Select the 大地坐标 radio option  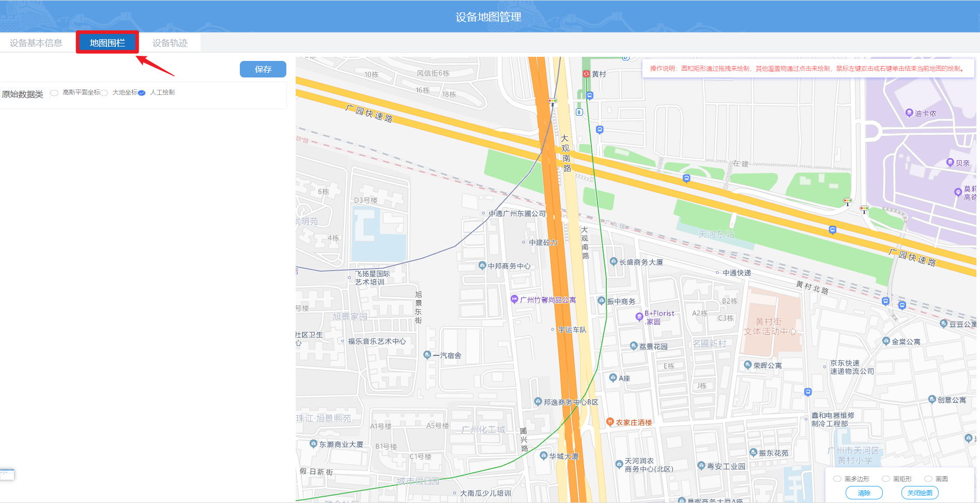click(104, 93)
